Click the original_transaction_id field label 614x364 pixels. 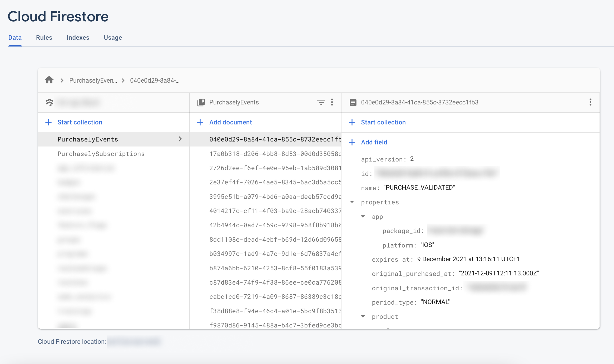417,288
